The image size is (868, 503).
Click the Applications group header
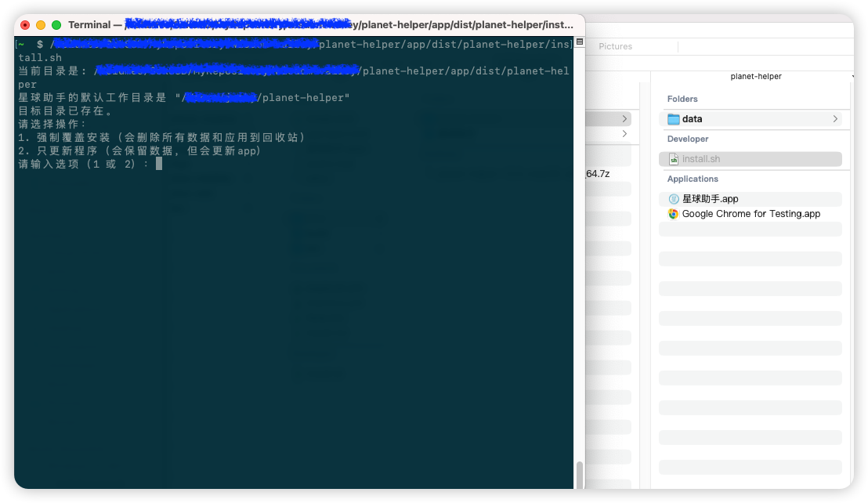point(693,179)
